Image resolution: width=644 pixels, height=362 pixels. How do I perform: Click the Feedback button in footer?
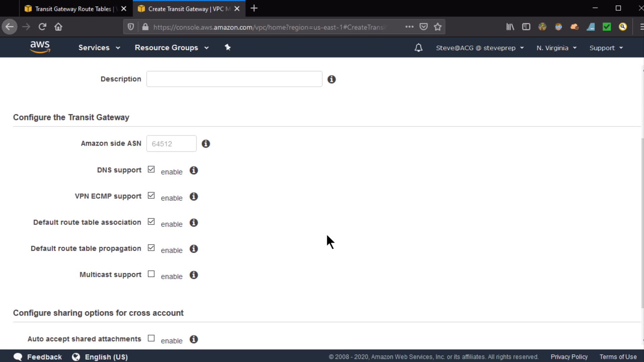[38, 357]
